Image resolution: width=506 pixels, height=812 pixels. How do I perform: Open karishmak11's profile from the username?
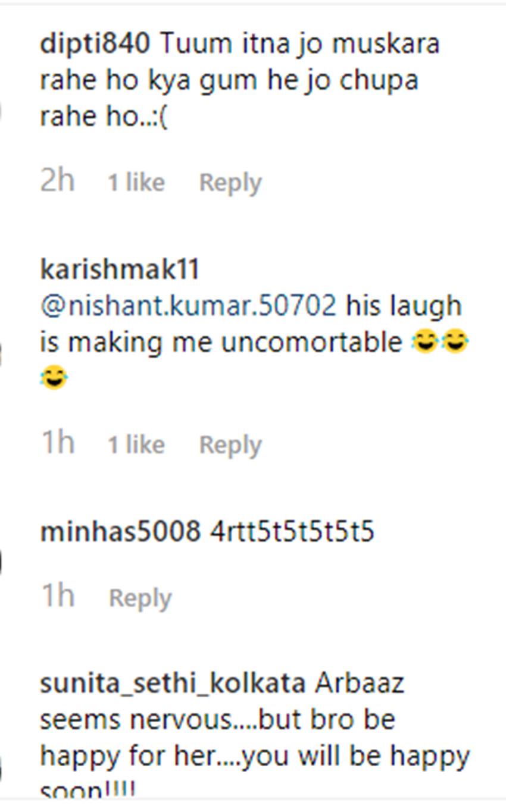(120, 270)
